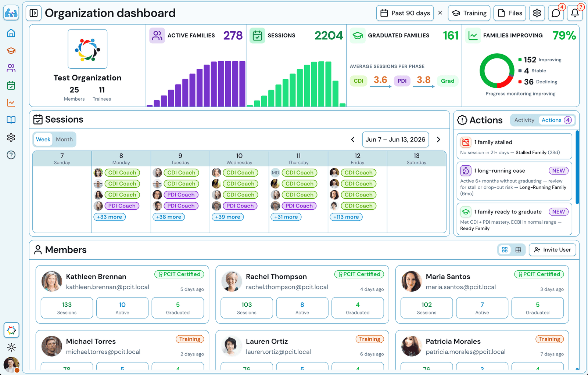This screenshot has width=588, height=375.
Task: Go to next week in calendar
Action: (438, 140)
